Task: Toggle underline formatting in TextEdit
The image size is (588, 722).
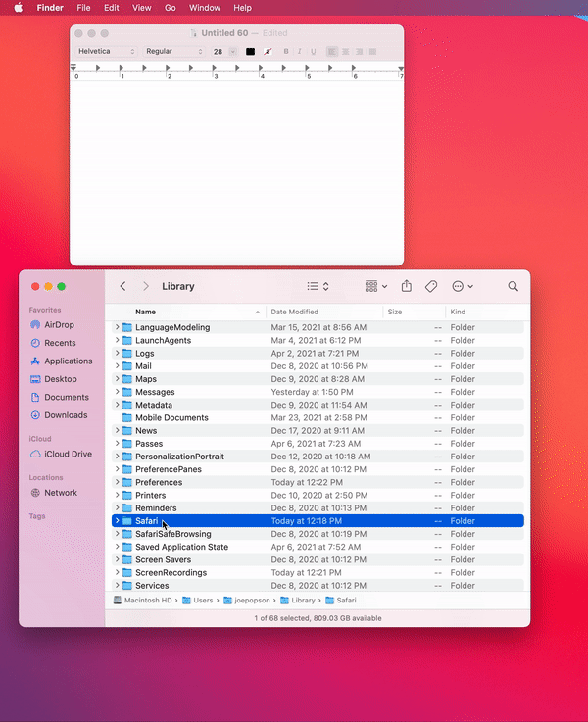Action: [313, 52]
